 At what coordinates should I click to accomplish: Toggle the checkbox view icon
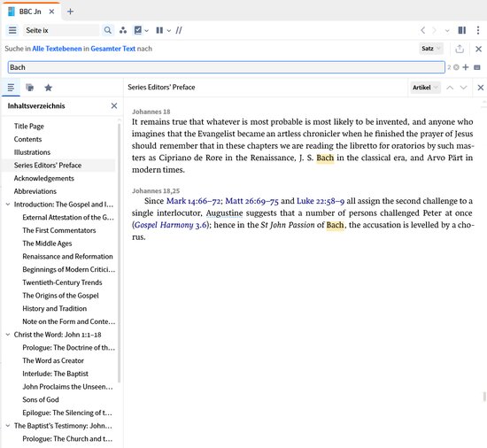click(137, 30)
